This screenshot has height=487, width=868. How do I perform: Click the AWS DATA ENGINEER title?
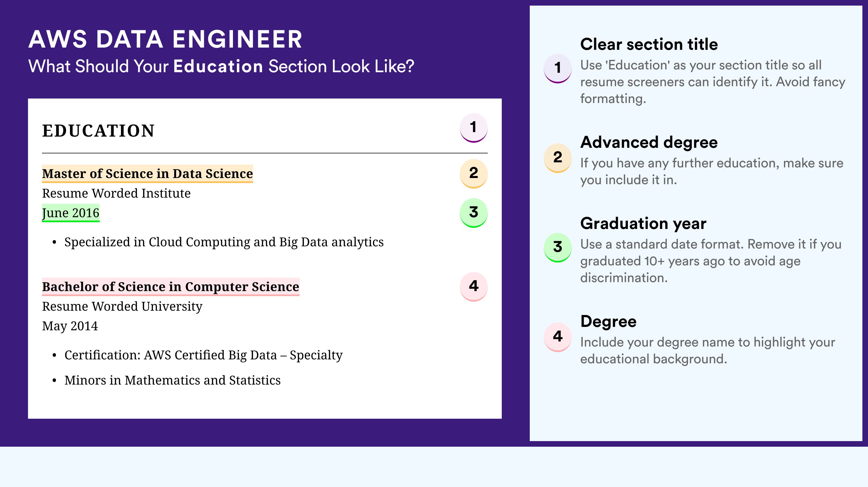(165, 39)
